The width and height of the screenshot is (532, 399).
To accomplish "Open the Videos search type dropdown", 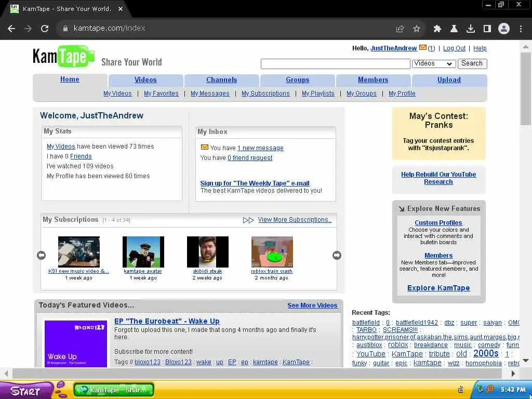I will click(x=434, y=63).
